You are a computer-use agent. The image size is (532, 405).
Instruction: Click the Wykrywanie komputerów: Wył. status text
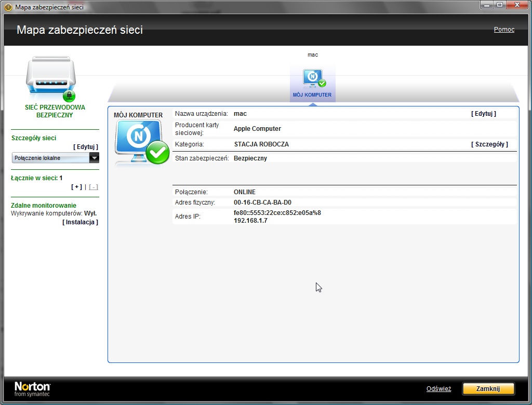pos(54,213)
